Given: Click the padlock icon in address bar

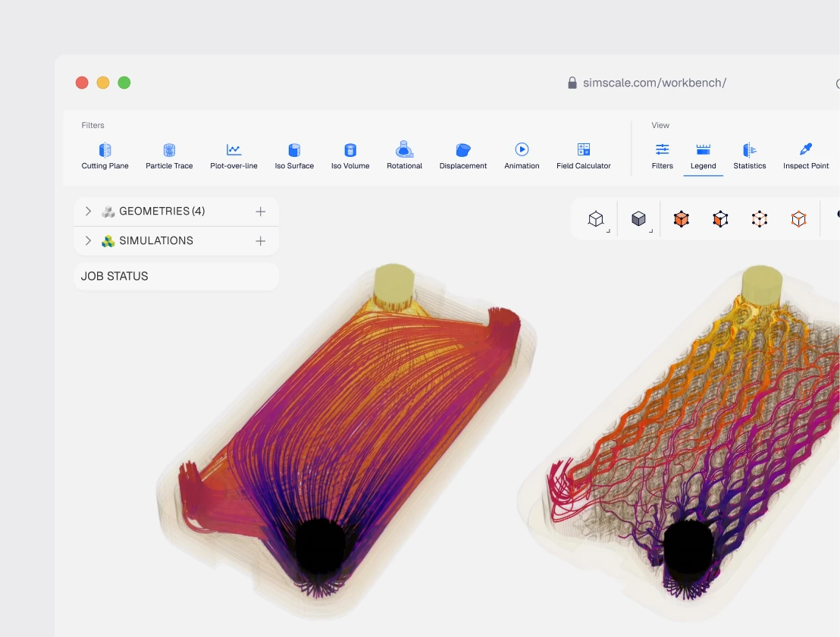Looking at the screenshot, I should [572, 83].
